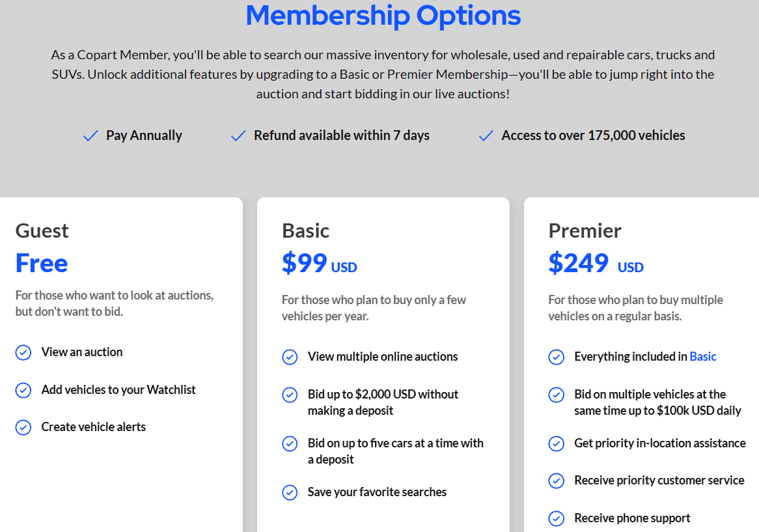This screenshot has width=759, height=532.
Task: Click checkmark next to Access to over 175,000 vehicles
Action: pyautogui.click(x=486, y=136)
